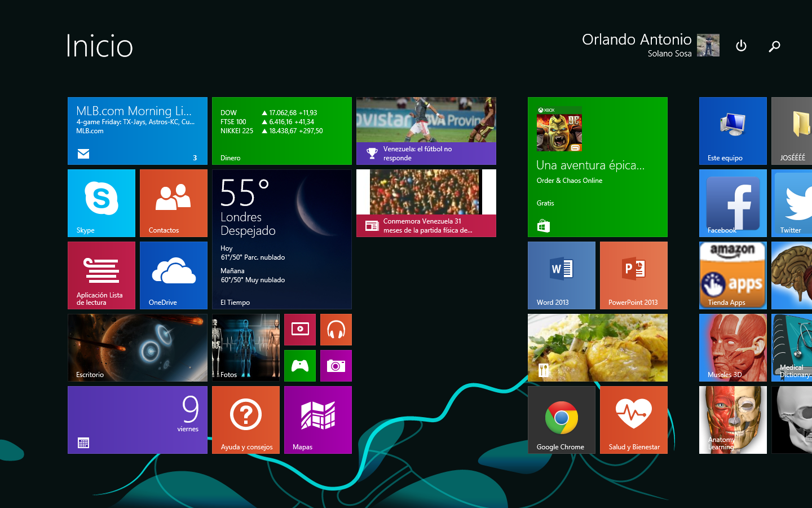Open the Fotos tile

pos(246,348)
